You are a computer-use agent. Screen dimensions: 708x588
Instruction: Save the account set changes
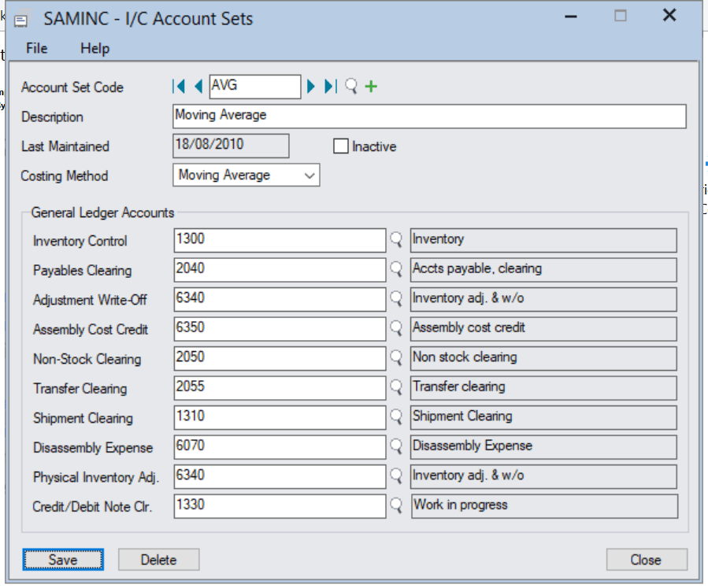[62, 560]
